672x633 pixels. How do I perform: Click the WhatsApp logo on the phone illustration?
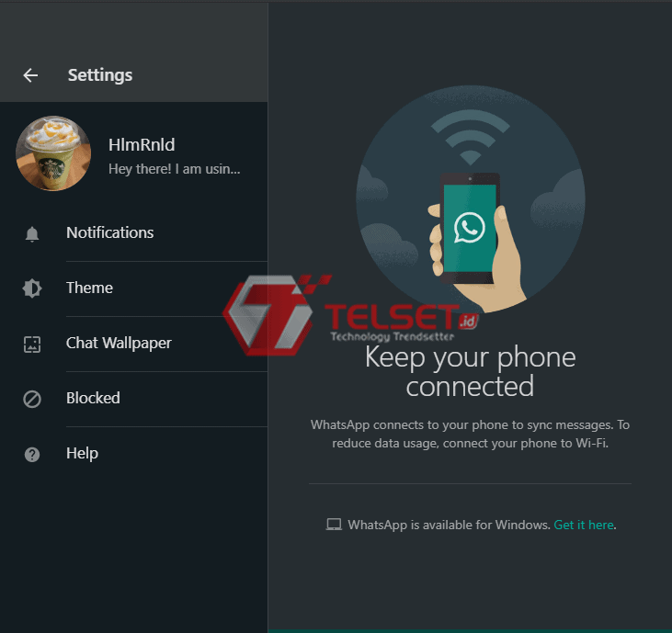(x=469, y=227)
